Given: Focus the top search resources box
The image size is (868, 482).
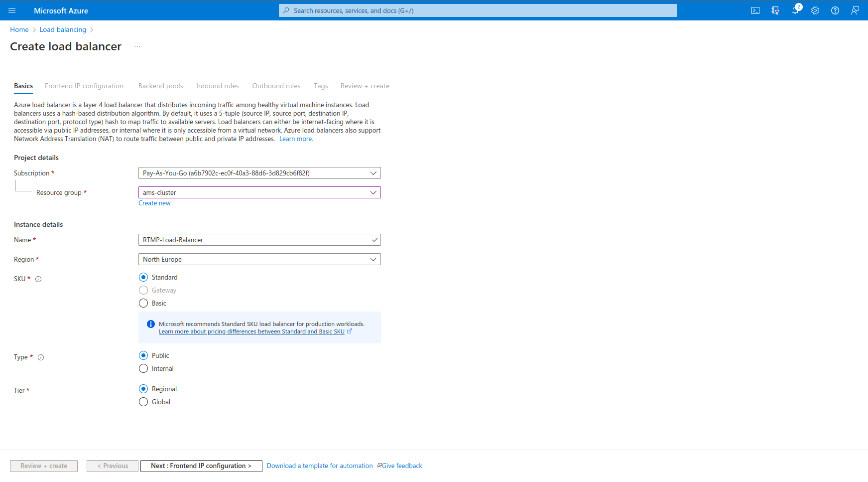Looking at the screenshot, I should click(478, 10).
